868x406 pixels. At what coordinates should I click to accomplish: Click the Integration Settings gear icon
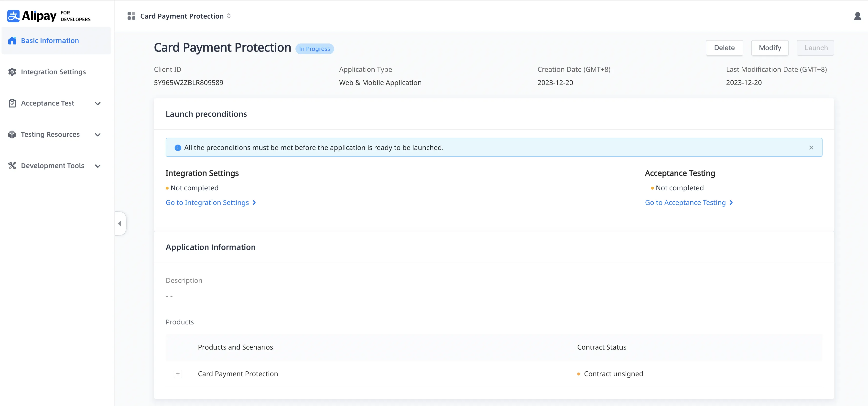[x=12, y=72]
